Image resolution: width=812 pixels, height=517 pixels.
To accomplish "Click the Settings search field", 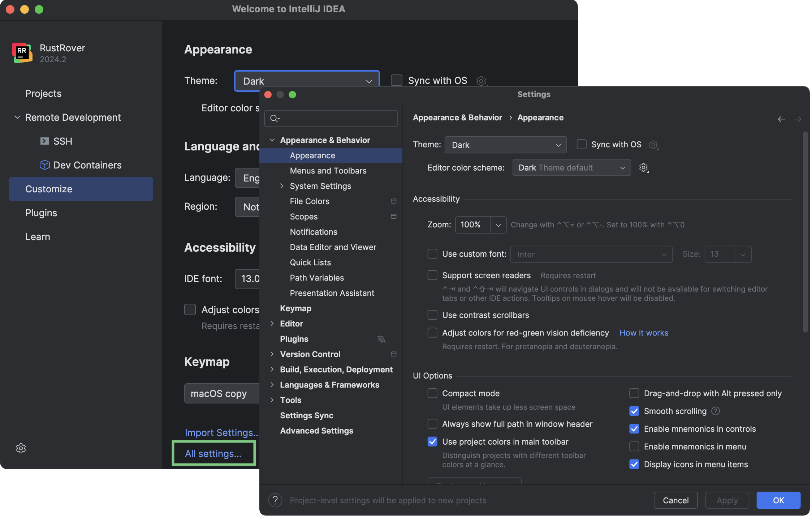I will 336,119.
